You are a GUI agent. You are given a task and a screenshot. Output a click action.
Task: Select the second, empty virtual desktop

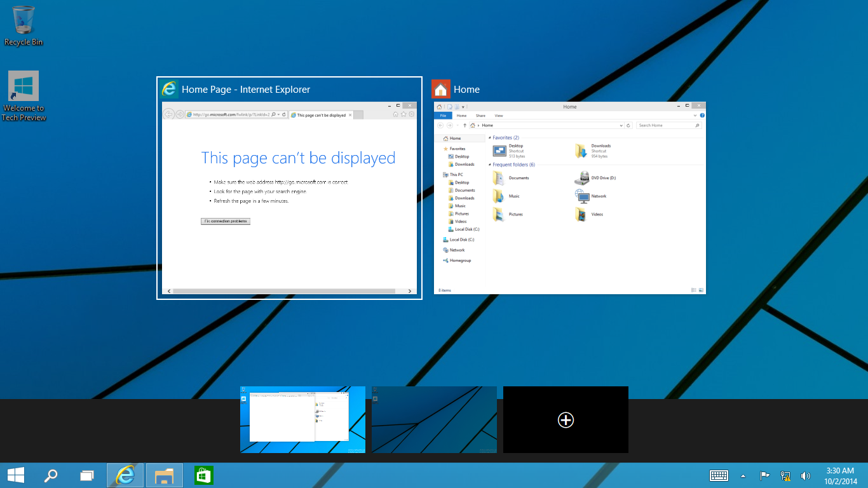click(x=434, y=419)
